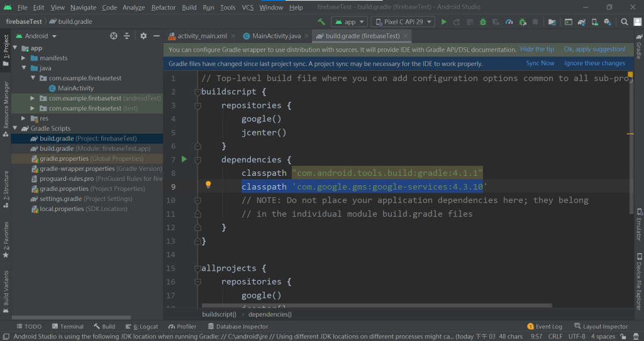Screen dimensions: 644x341
Task: Open the Profile app gauge icon
Action: 509,22
